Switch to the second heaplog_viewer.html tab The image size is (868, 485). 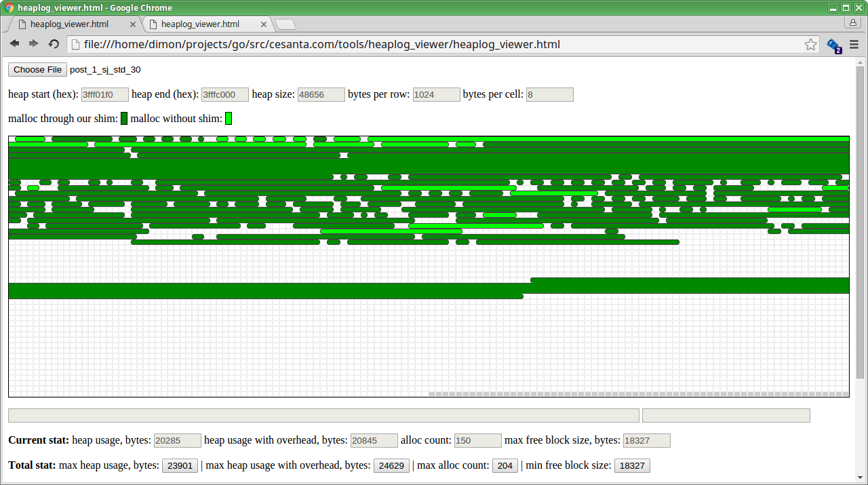tap(200, 24)
